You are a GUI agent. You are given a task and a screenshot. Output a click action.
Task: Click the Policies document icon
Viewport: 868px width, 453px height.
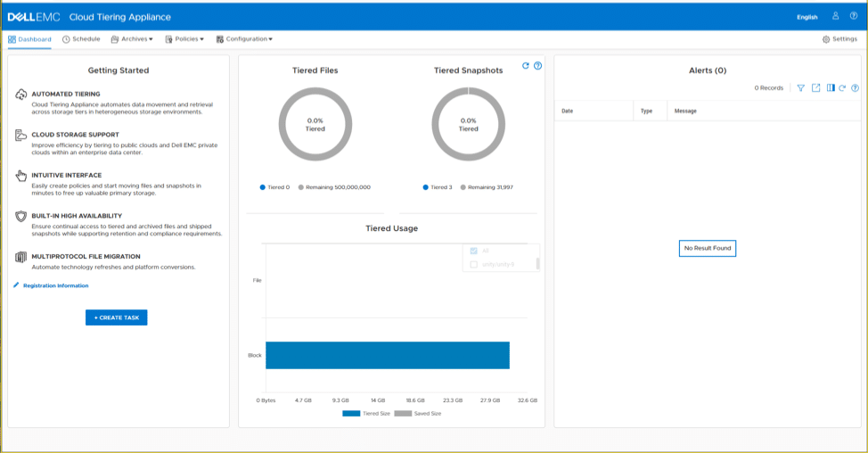[x=168, y=39]
